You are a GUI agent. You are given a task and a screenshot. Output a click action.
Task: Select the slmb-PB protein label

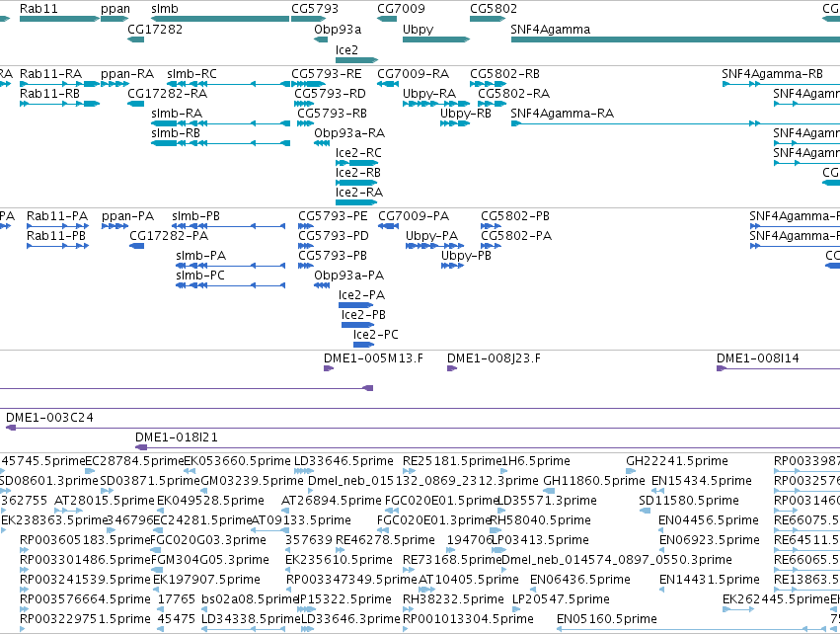(x=196, y=216)
